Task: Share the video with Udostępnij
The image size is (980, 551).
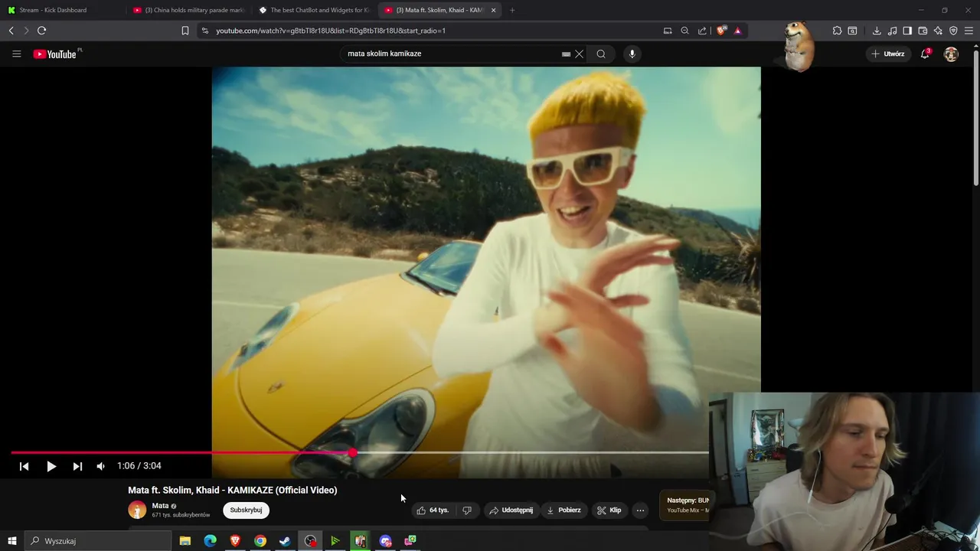Action: tap(511, 510)
